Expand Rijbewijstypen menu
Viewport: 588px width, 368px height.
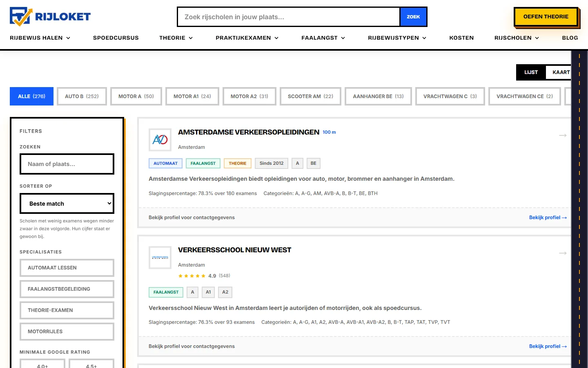coord(397,38)
